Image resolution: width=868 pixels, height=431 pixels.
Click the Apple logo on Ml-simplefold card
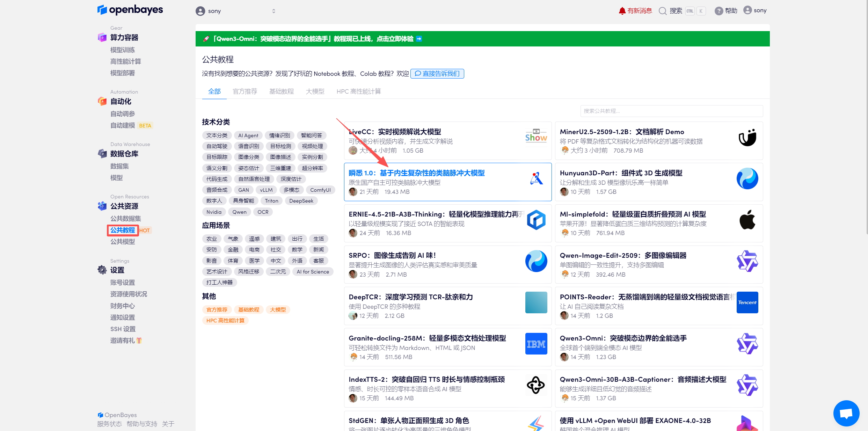pos(747,220)
